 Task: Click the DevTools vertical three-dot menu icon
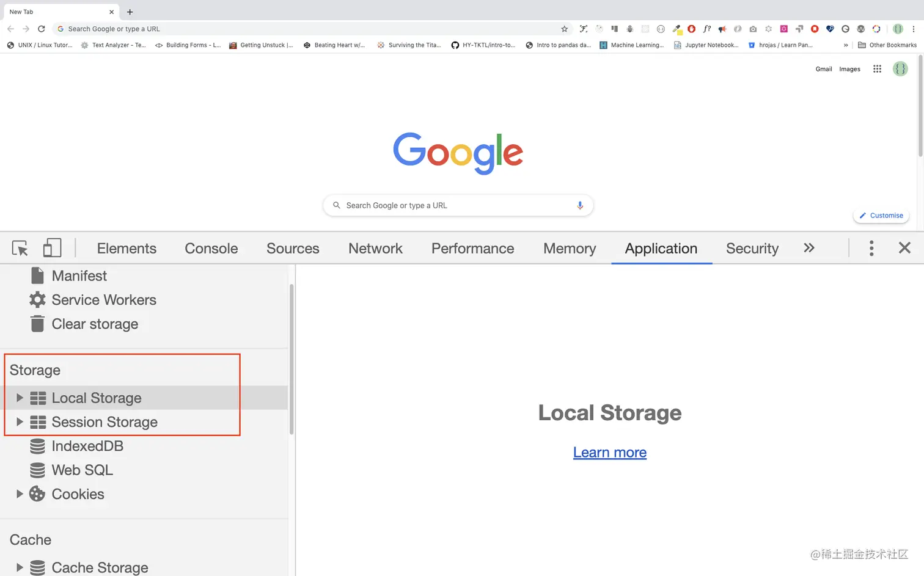coord(871,248)
